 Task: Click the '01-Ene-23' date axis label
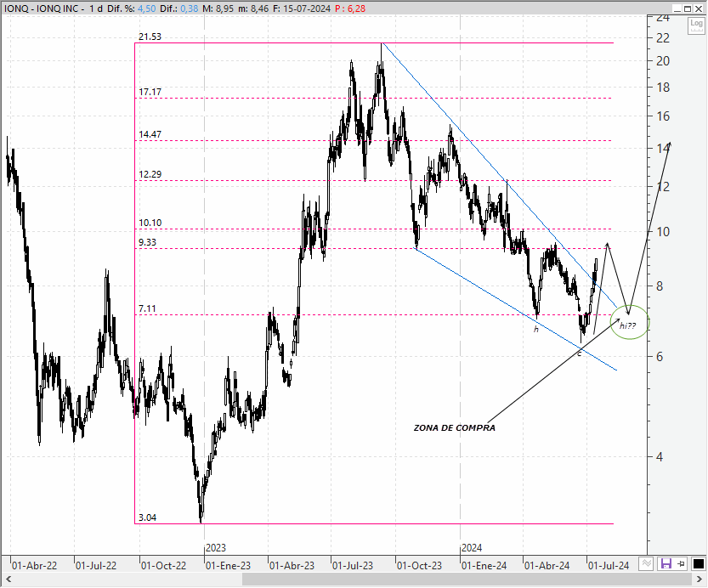coord(228,565)
